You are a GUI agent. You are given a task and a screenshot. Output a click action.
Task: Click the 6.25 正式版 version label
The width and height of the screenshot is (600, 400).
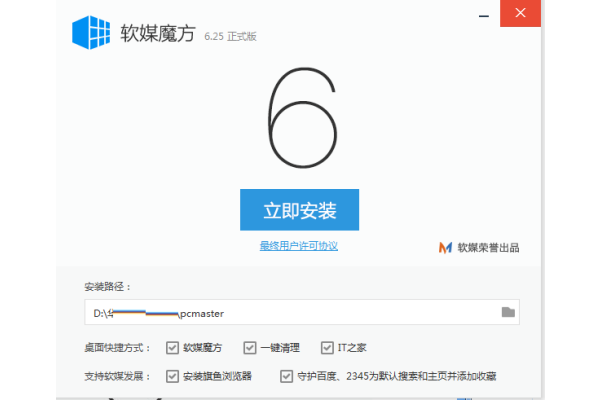click(x=230, y=37)
